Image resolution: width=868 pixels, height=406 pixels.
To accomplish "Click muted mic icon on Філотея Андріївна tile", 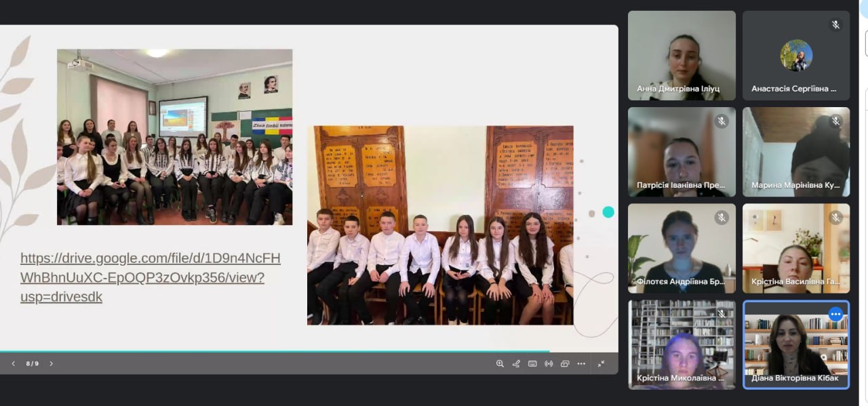I will (x=722, y=218).
